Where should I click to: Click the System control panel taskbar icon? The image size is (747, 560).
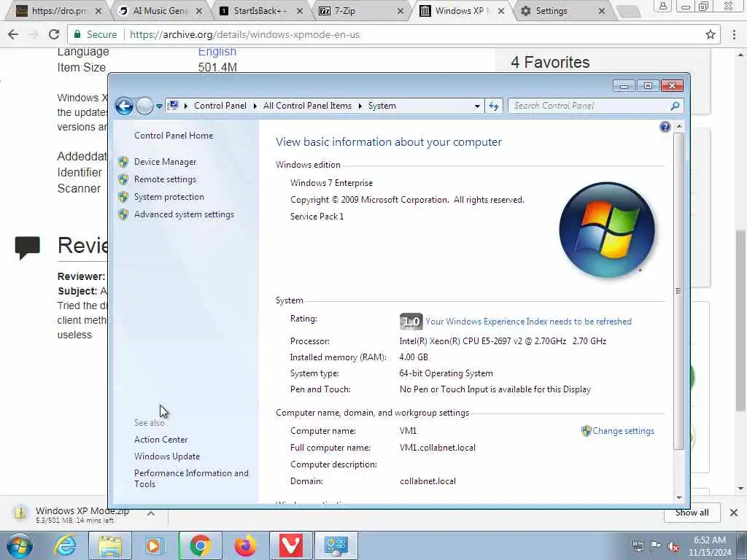point(336,545)
